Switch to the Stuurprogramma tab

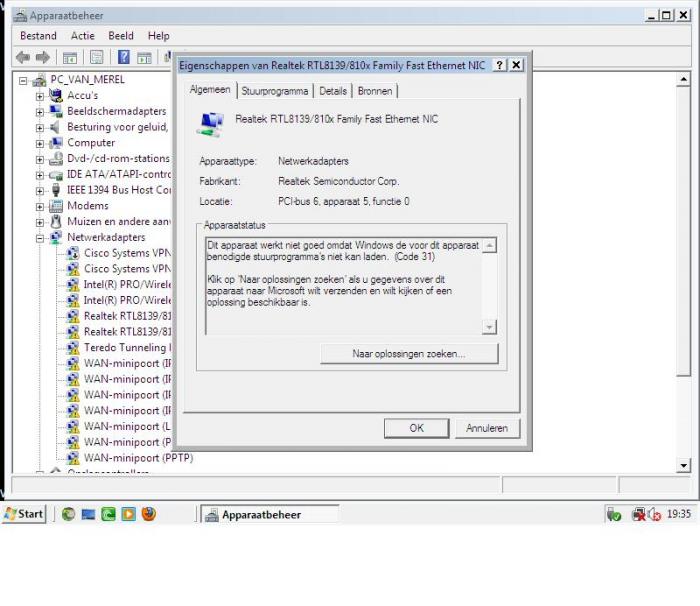pos(275,91)
